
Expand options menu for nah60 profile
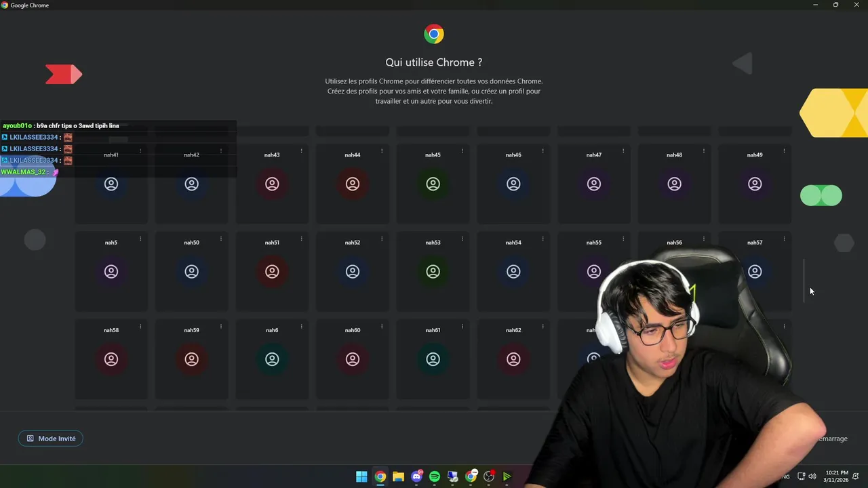click(382, 327)
